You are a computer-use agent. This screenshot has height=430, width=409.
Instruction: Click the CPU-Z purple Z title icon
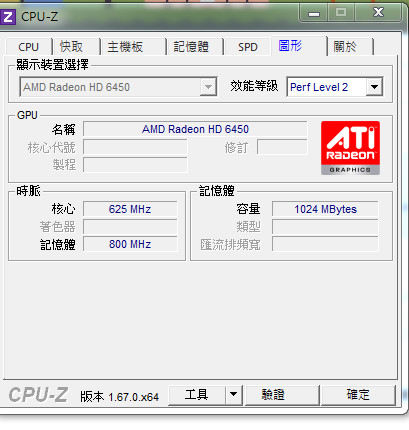point(8,16)
